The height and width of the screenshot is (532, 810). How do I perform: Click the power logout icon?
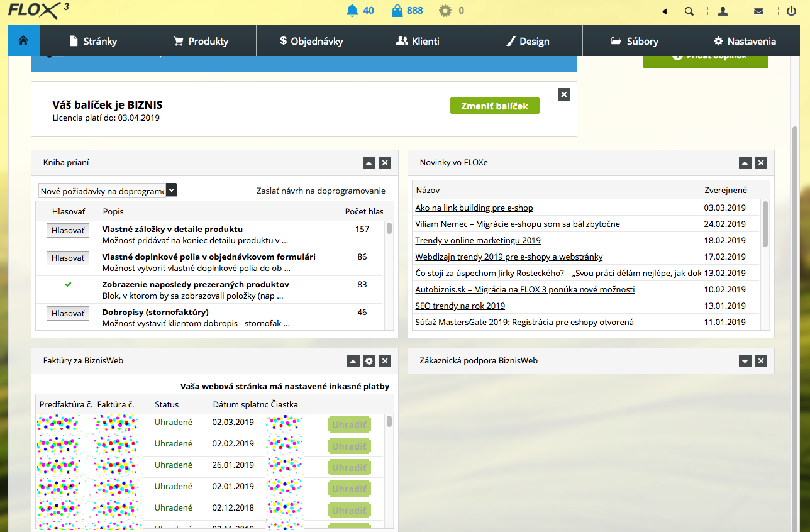[792, 11]
